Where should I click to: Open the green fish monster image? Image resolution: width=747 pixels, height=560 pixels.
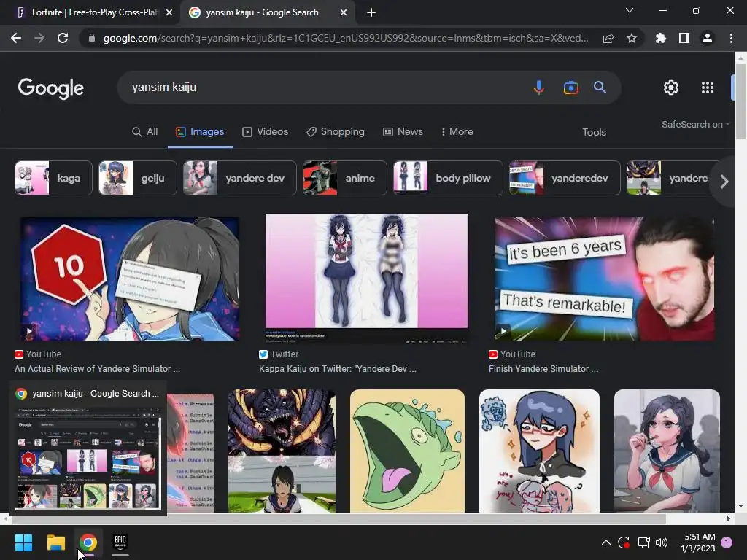coord(407,451)
